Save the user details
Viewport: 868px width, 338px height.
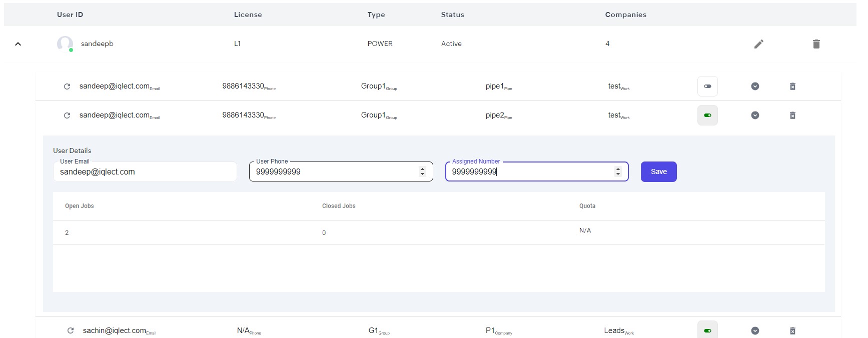click(658, 171)
